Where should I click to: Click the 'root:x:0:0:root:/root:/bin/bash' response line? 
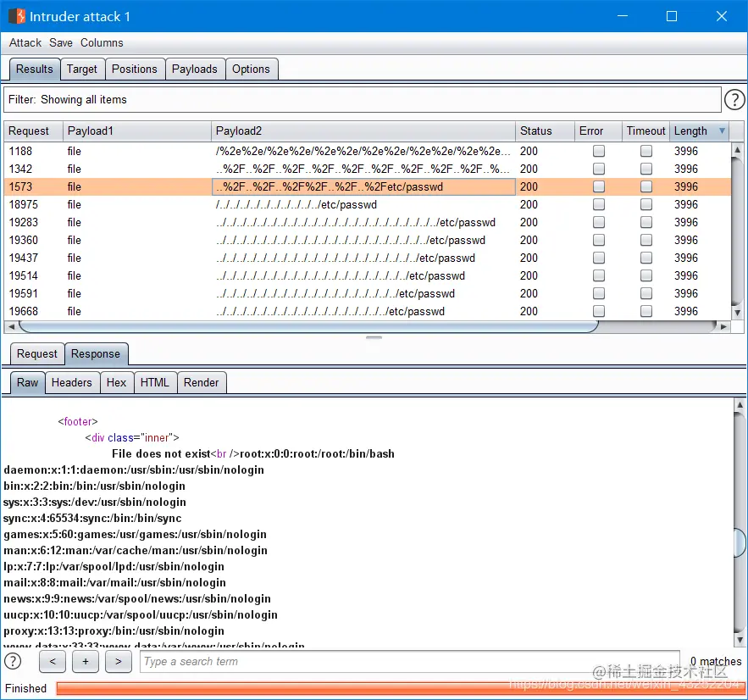(317, 453)
